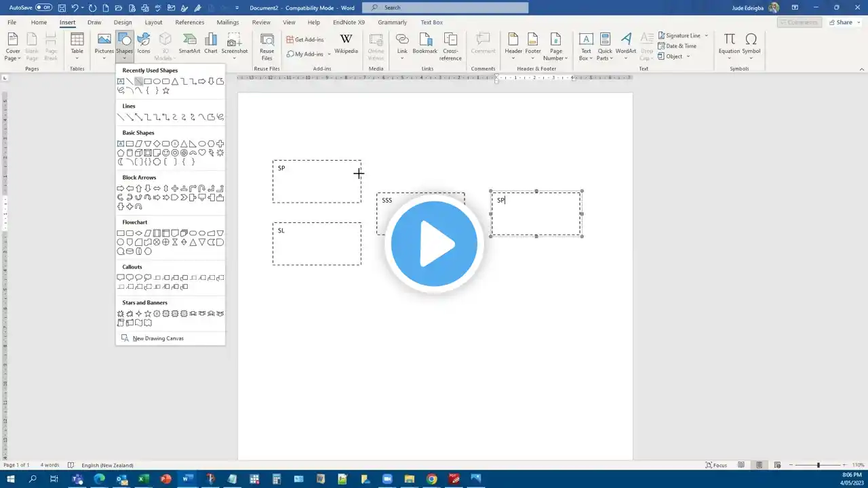Toggle the AutoSave switch

coord(43,7)
